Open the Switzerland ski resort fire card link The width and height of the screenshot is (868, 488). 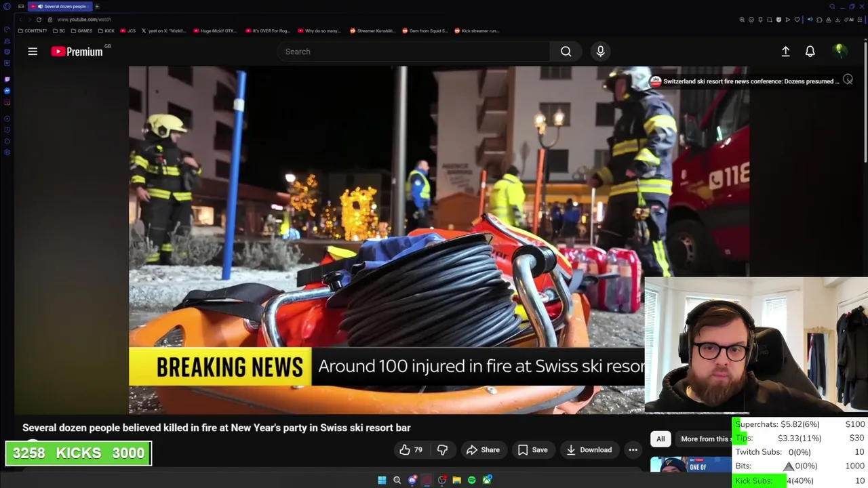coord(744,81)
